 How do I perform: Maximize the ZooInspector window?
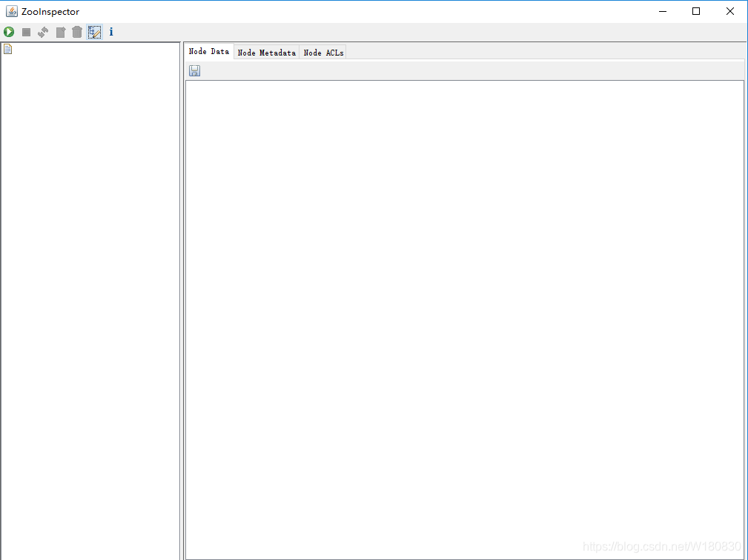click(696, 11)
